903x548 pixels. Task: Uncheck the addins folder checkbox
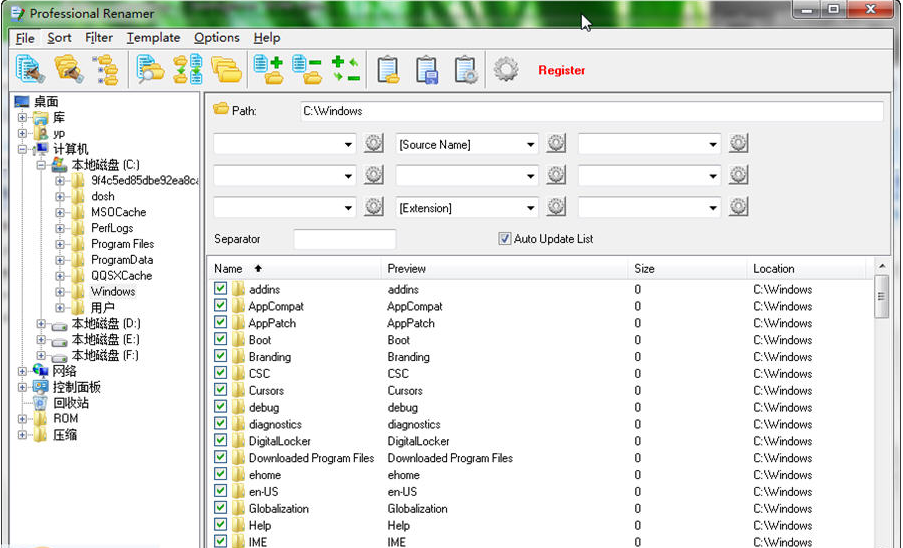221,289
